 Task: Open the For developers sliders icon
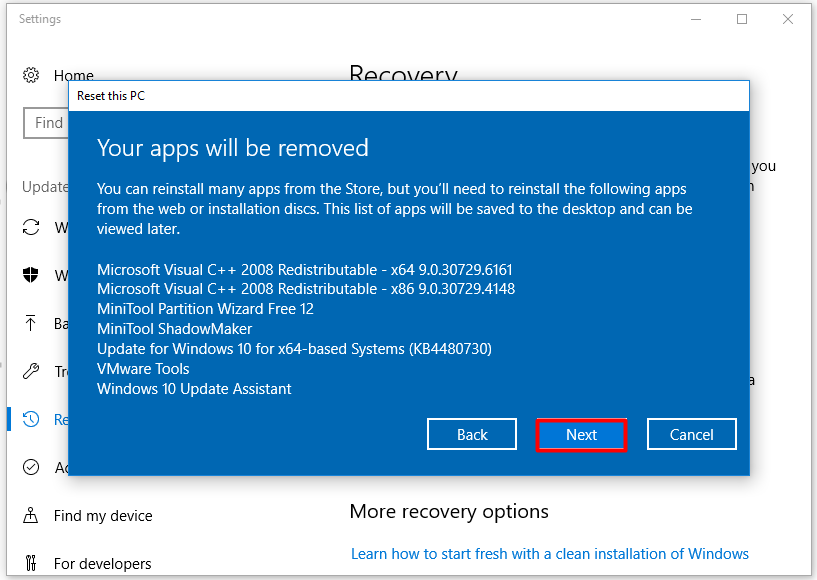(31, 564)
